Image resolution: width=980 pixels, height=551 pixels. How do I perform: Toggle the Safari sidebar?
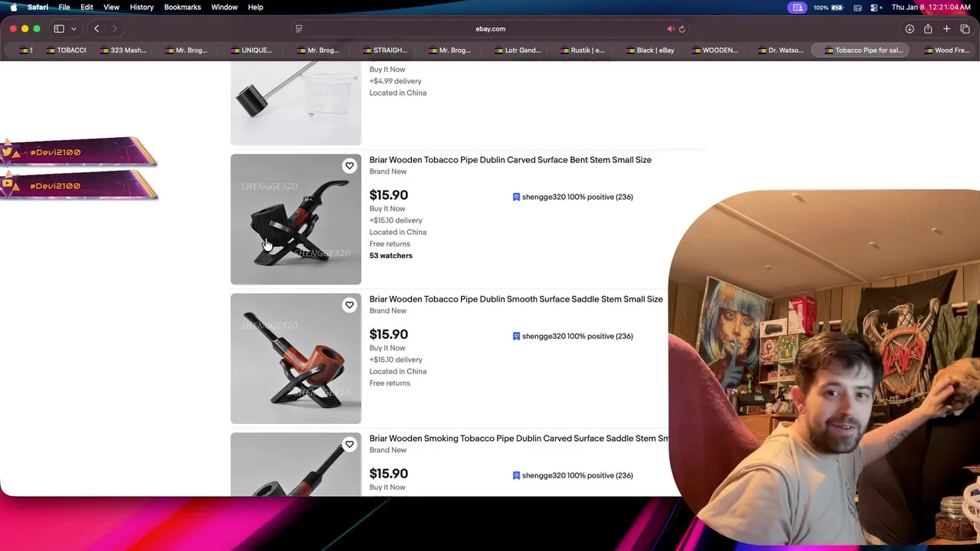click(x=59, y=29)
